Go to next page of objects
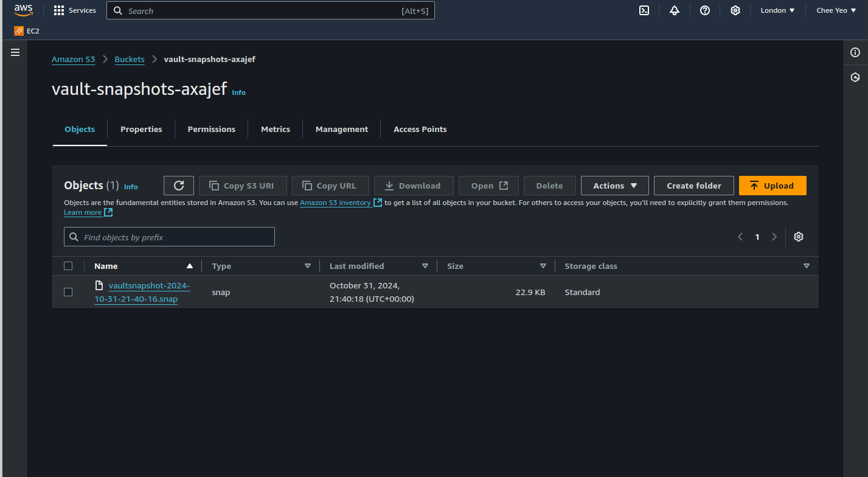This screenshot has width=868, height=477. click(x=774, y=237)
